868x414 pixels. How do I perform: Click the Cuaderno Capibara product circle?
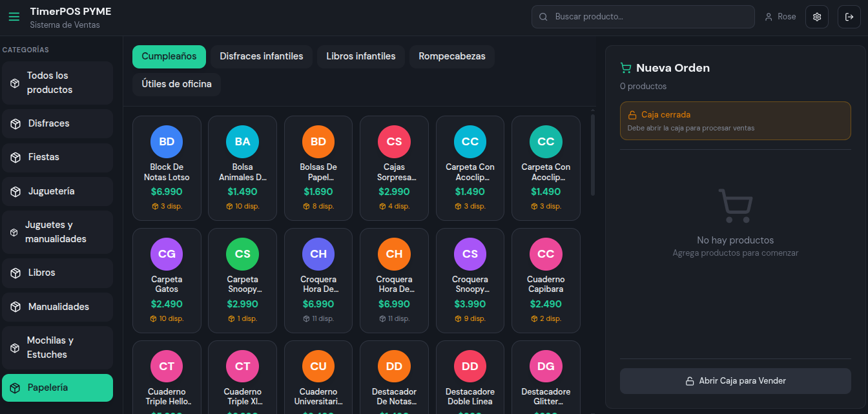546,254
